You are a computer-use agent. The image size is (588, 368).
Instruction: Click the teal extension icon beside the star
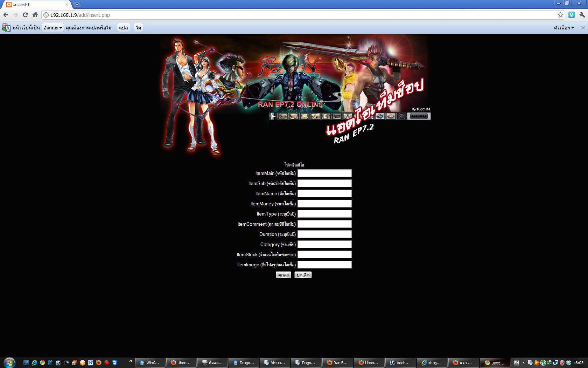pyautogui.click(x=572, y=15)
